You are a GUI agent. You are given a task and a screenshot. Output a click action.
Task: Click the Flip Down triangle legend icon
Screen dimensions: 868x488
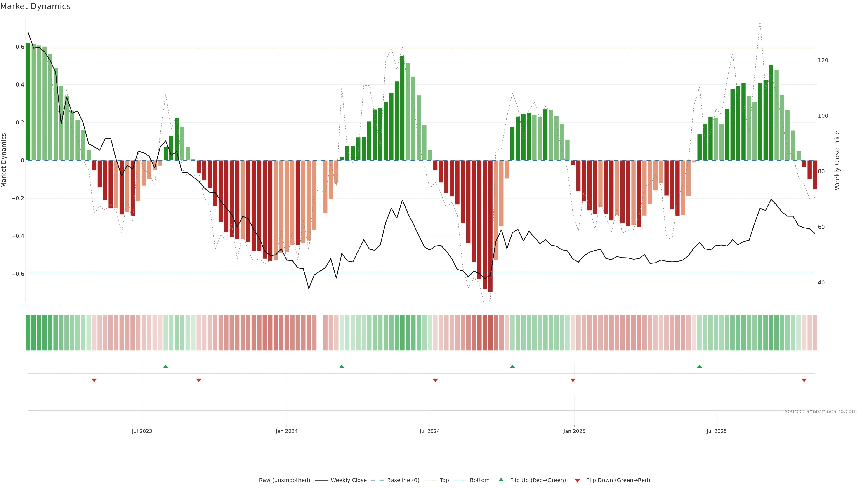pyautogui.click(x=577, y=480)
